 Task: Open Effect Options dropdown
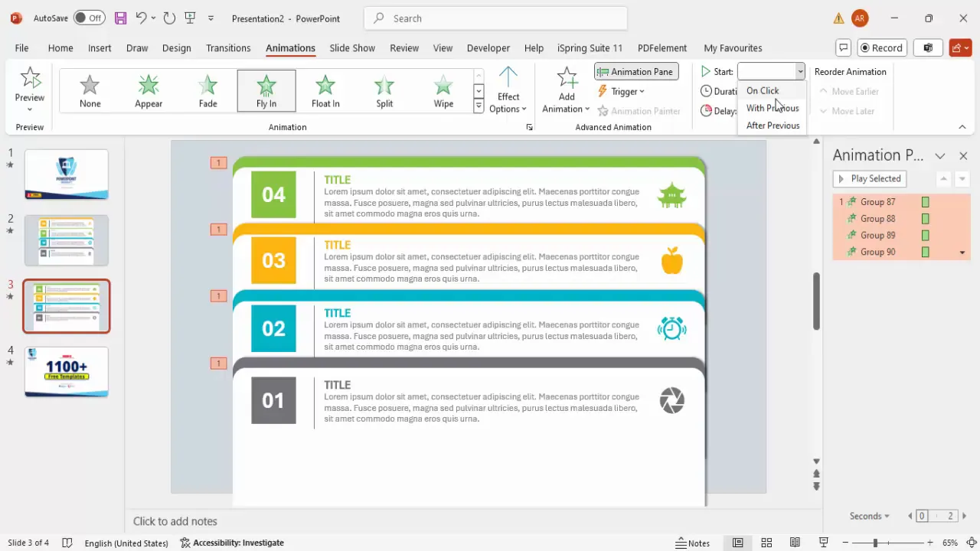(508, 90)
